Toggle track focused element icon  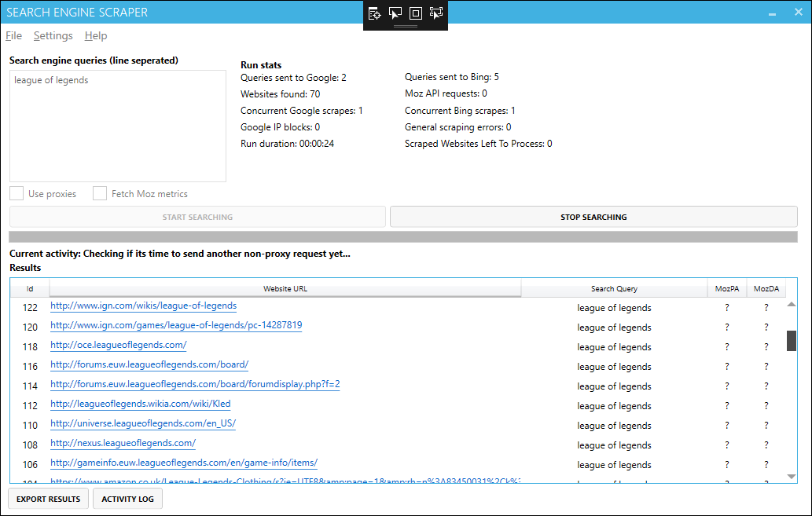(x=436, y=13)
